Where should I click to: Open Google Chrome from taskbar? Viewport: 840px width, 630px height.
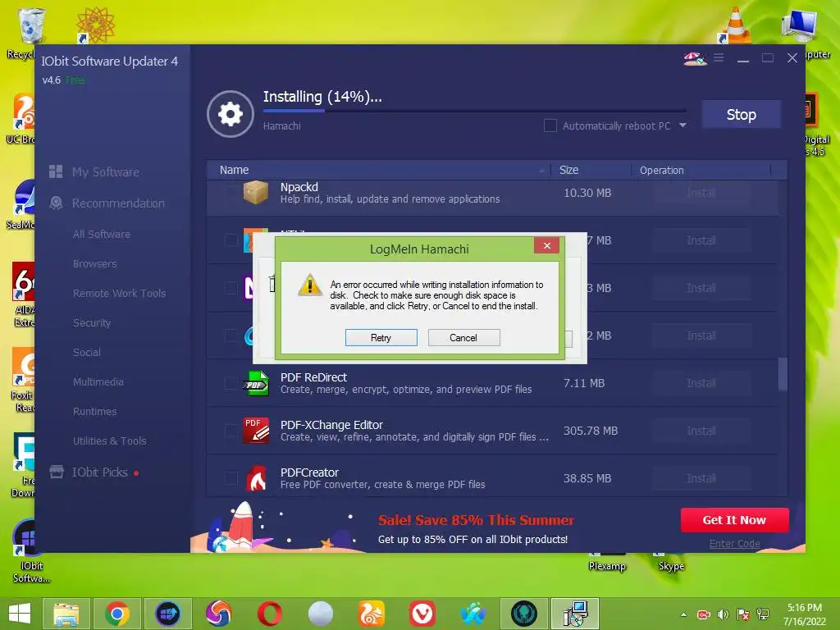[x=117, y=614]
